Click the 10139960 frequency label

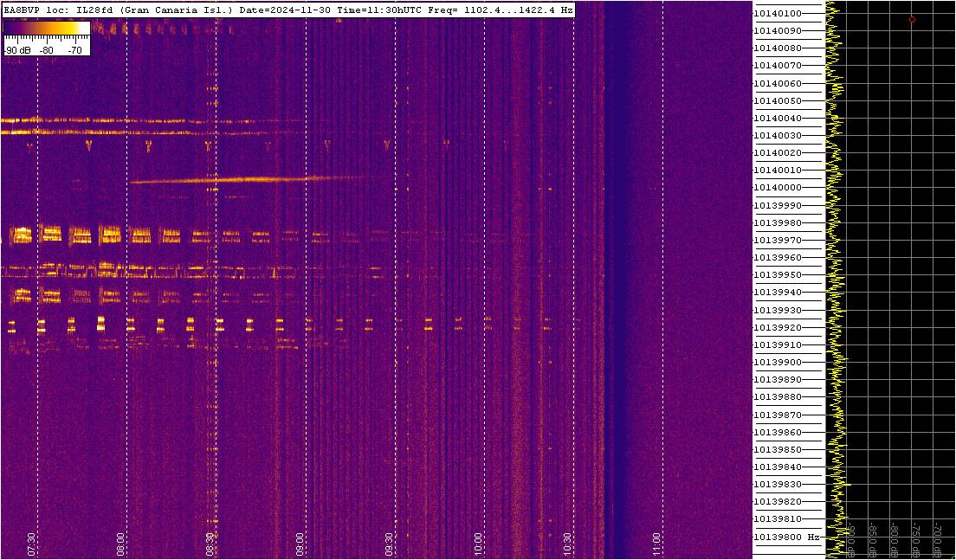[778, 258]
